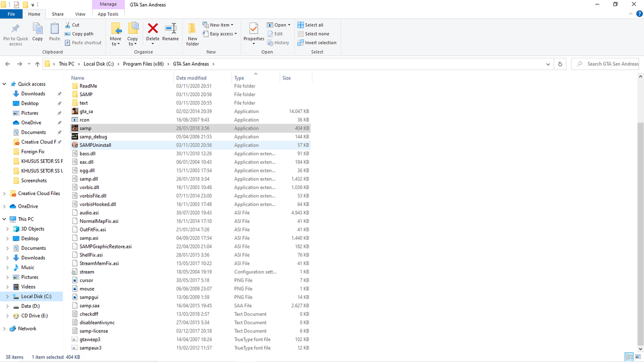
Task: Select the SAMPUninstall application icon
Action: click(x=75, y=145)
